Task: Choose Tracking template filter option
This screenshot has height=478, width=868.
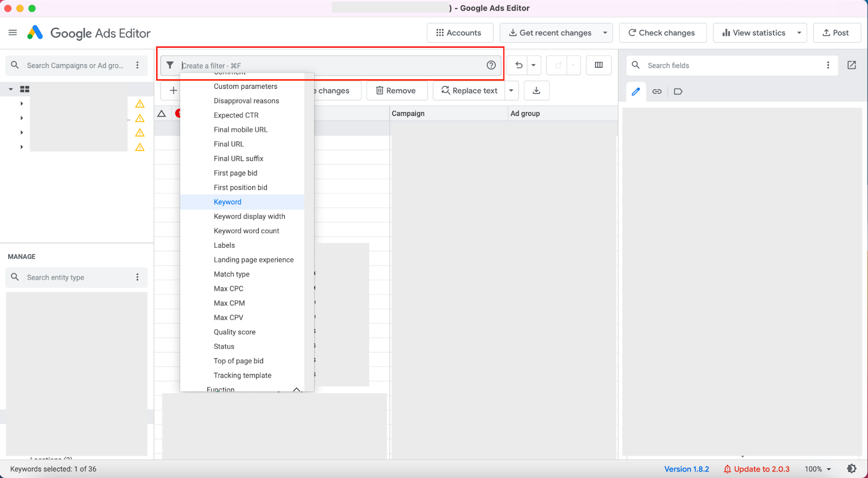Action: [242, 375]
